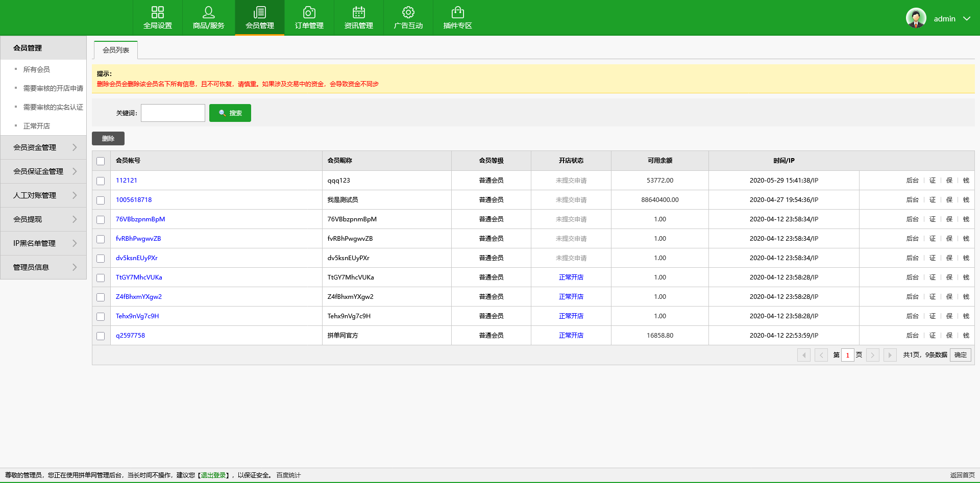The height and width of the screenshot is (483, 980).
Task: Click the 时间/IP column header
Action: 784,161
